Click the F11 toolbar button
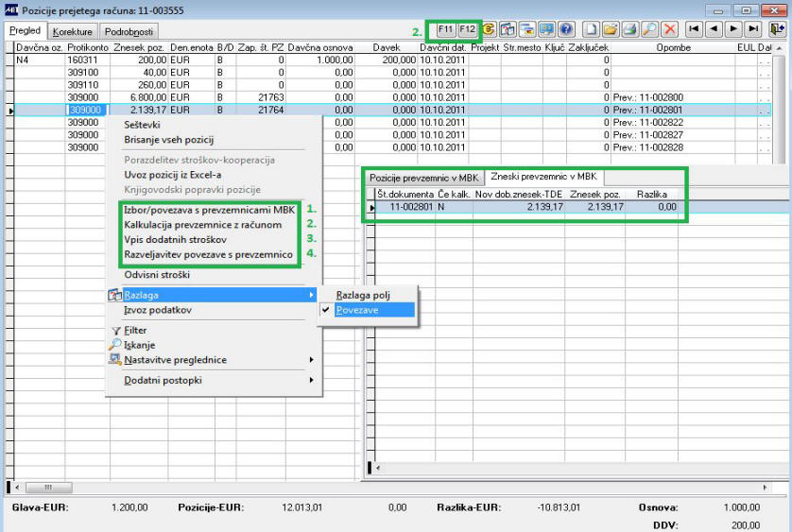792x532 pixels. pos(445,29)
